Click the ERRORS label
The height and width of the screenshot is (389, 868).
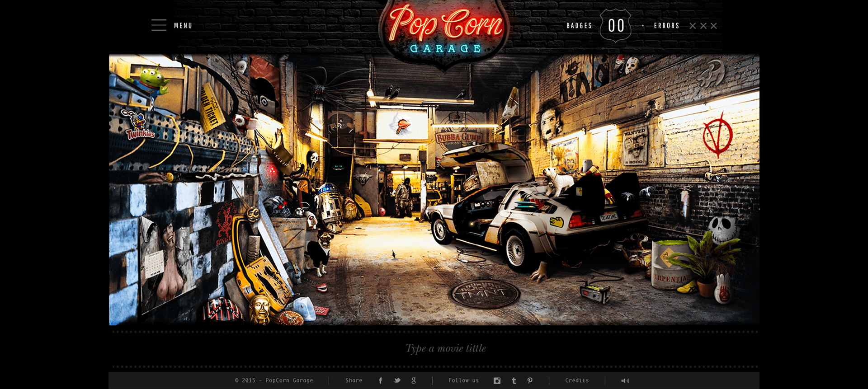666,26
